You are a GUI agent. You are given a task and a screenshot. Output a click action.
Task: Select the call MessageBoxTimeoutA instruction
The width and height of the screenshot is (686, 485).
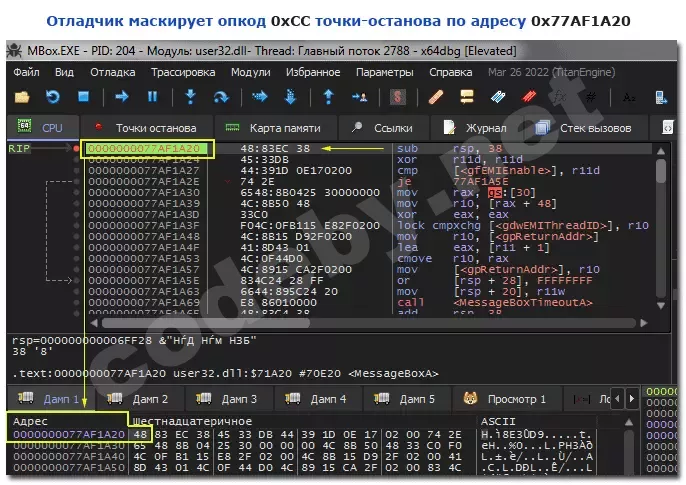point(494,302)
